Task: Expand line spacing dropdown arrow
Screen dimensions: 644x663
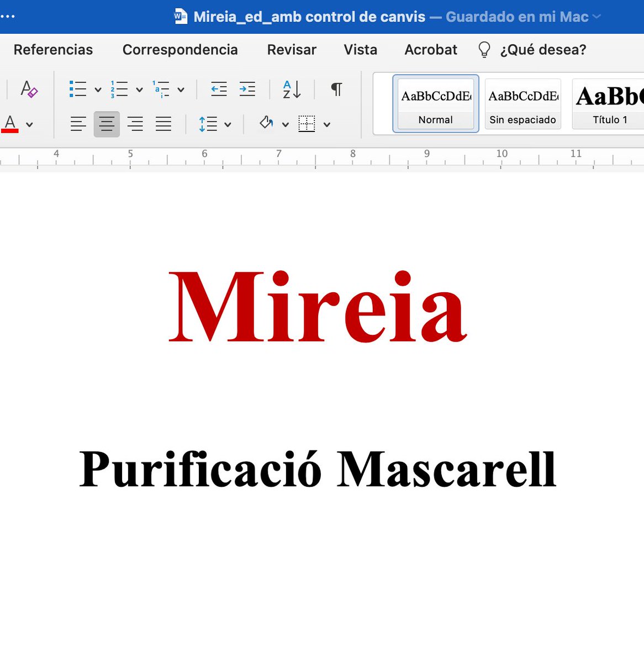Action: (228, 125)
